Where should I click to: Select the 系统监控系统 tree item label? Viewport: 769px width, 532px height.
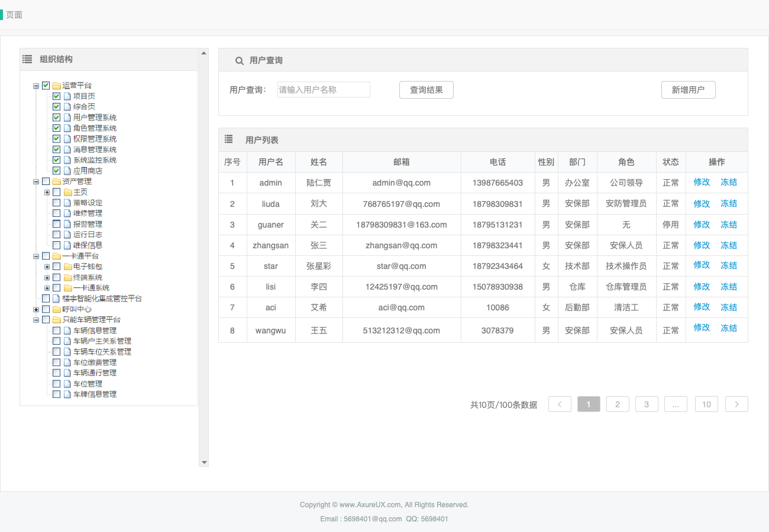pos(95,160)
